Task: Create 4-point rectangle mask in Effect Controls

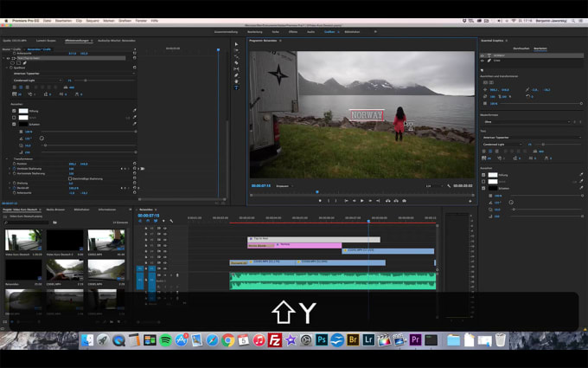Action: point(18,63)
